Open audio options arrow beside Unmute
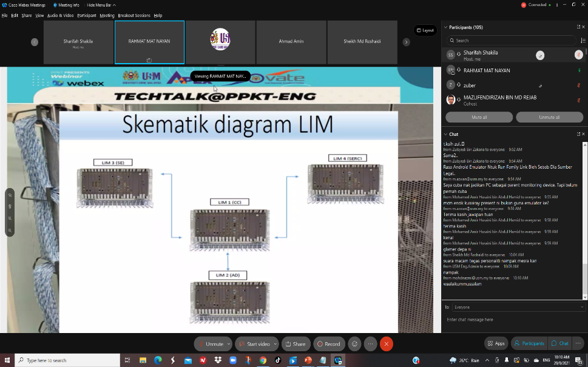Image resolution: width=588 pixels, height=367 pixels. [228, 344]
